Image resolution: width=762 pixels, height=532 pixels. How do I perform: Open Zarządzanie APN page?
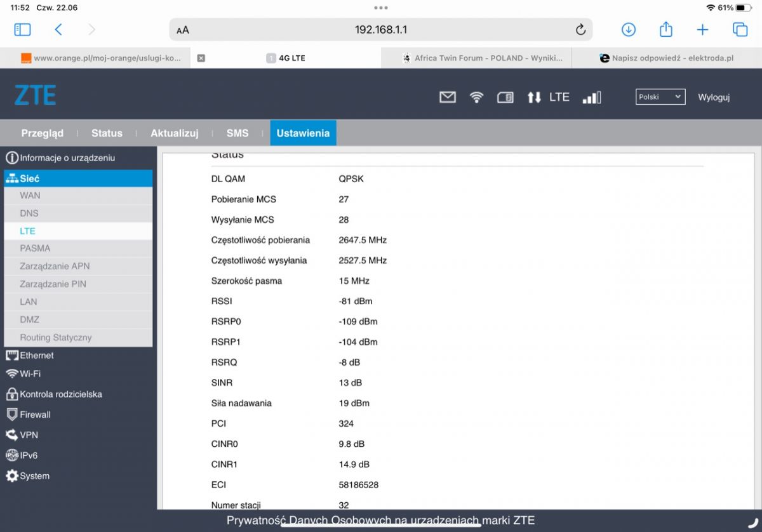point(78,266)
